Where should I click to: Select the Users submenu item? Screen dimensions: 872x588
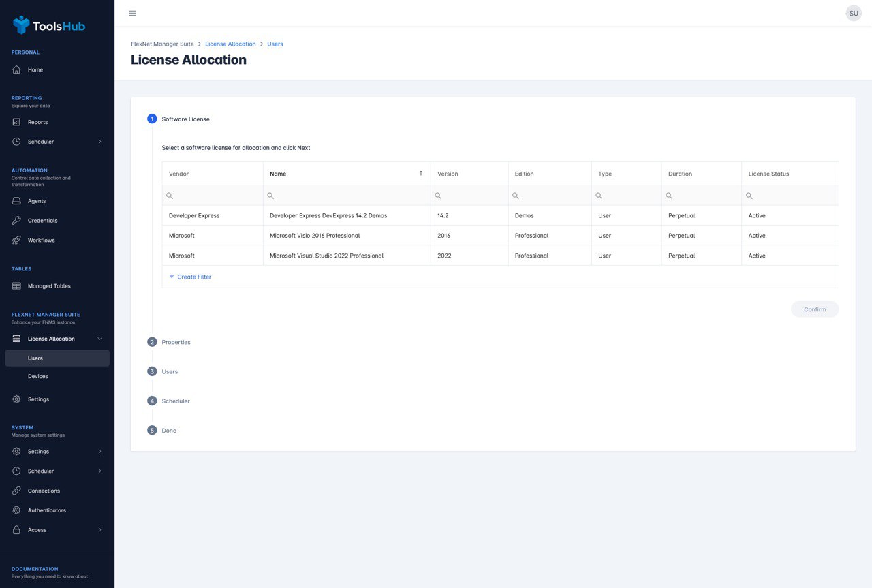tap(57, 358)
